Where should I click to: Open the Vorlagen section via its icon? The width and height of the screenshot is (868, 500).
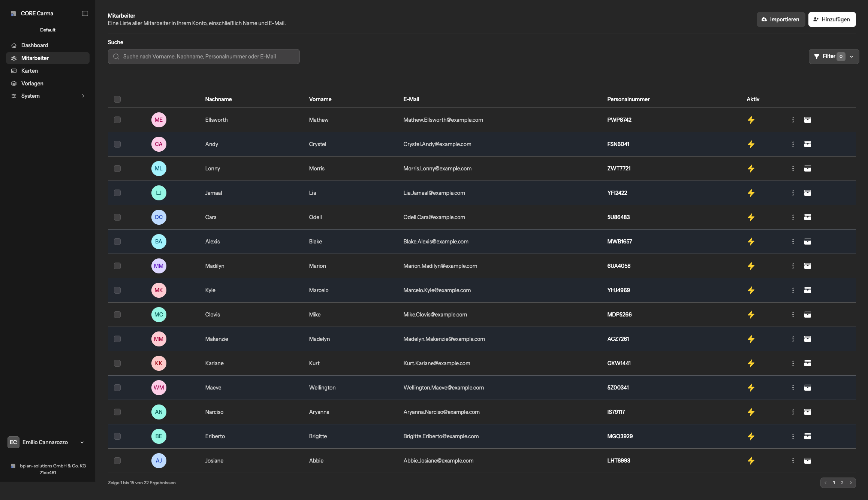(x=14, y=83)
